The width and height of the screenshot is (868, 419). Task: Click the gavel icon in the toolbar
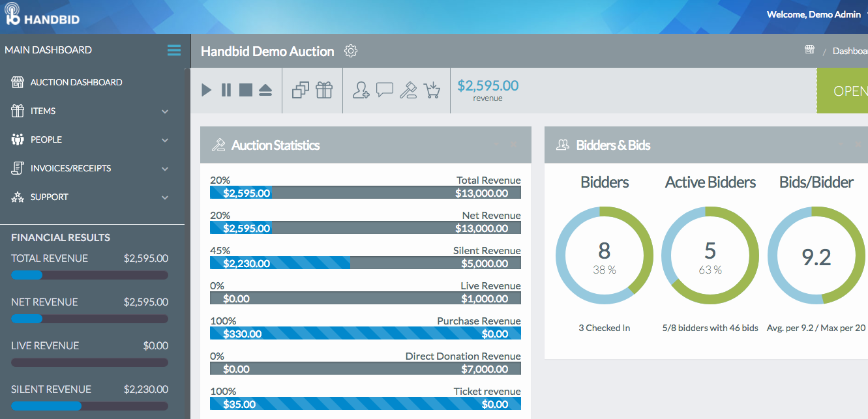click(408, 90)
